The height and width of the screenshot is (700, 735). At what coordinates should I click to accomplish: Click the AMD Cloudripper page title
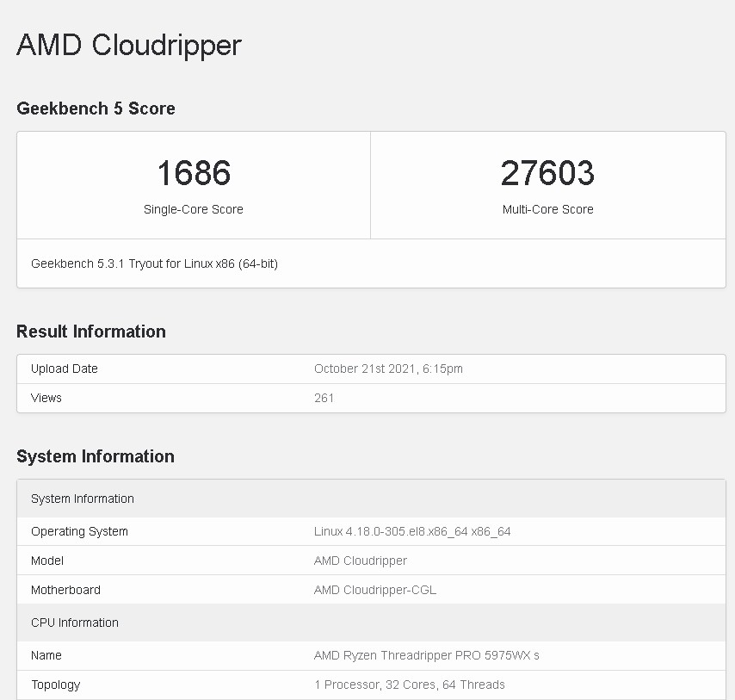(129, 46)
